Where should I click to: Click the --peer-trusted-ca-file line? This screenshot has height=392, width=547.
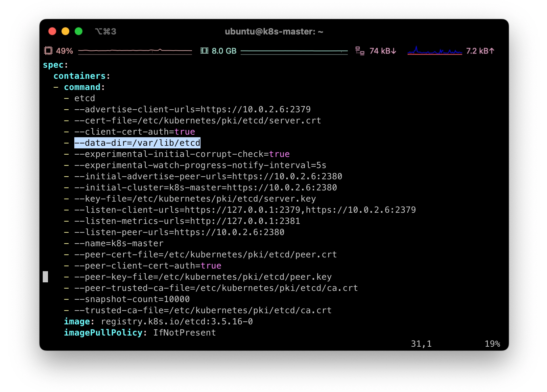(216, 288)
